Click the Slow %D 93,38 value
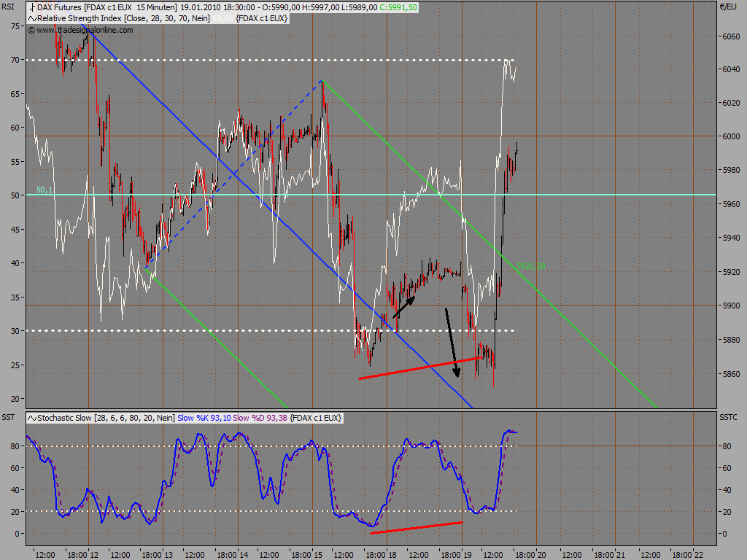Screen dimensions: 747x560 (x=260, y=418)
